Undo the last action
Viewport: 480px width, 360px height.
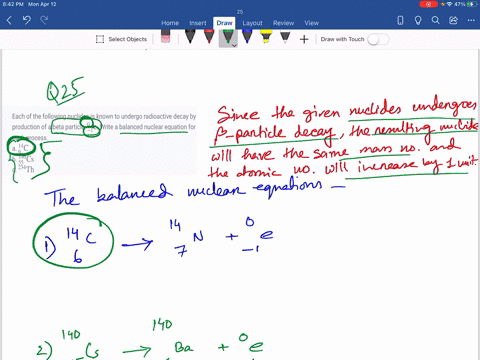click(27, 20)
